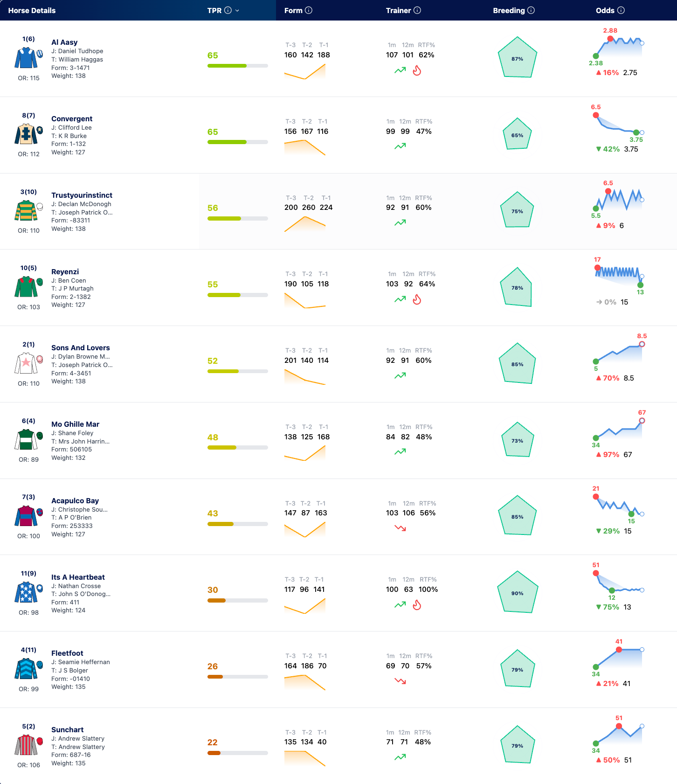Open the Form column info icon
The width and height of the screenshot is (677, 784).
tap(309, 10)
